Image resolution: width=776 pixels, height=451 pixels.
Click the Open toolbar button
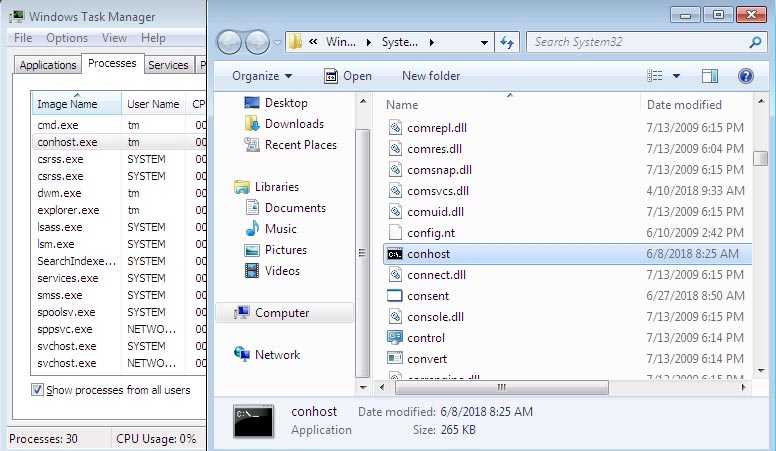[x=348, y=76]
